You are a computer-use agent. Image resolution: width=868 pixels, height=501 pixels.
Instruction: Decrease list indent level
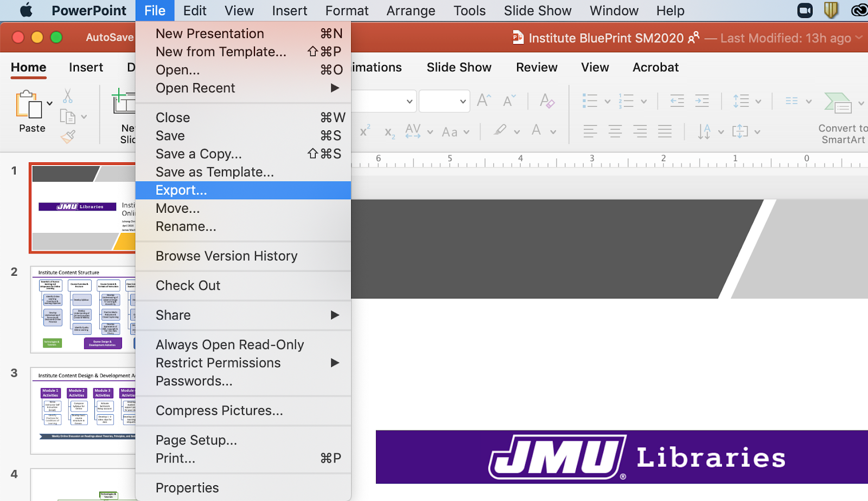pyautogui.click(x=677, y=101)
